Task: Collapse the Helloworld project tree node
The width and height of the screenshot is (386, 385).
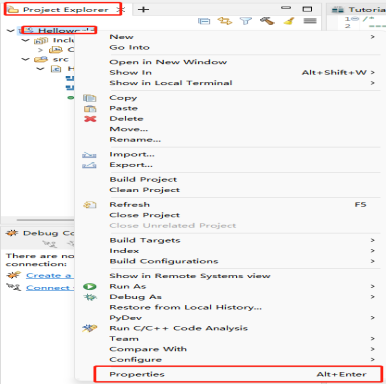Action: 11,31
